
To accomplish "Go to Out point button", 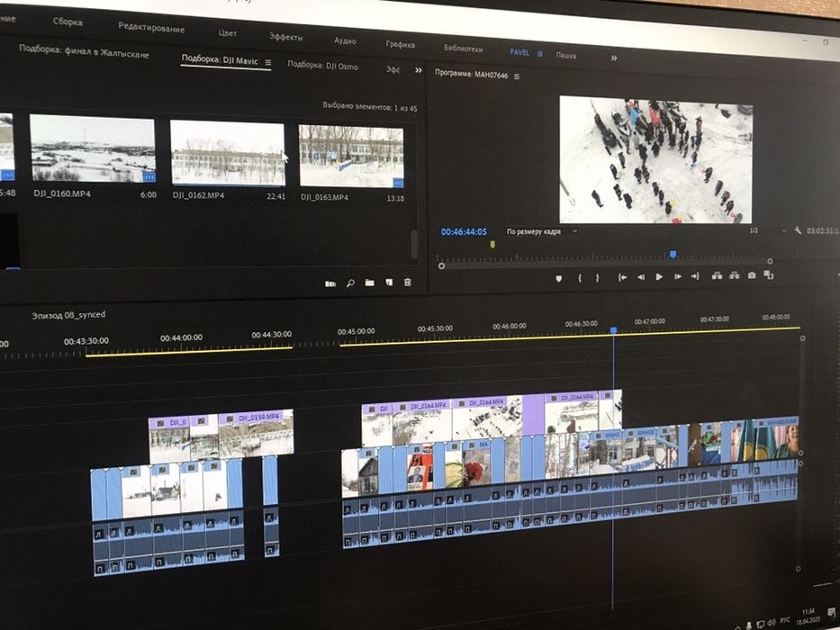I will tap(695, 276).
